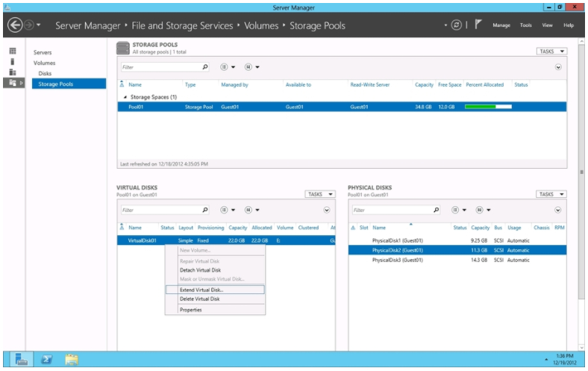Collapse the Storage Spaces (1) group
The height and width of the screenshot is (371, 588).
(x=125, y=97)
